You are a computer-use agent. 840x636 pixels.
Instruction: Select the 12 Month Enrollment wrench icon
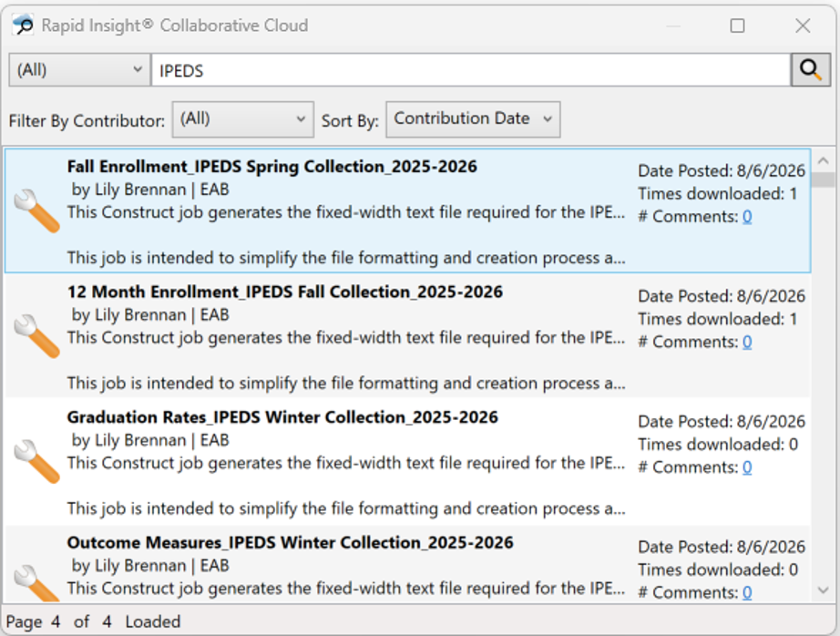point(36,336)
